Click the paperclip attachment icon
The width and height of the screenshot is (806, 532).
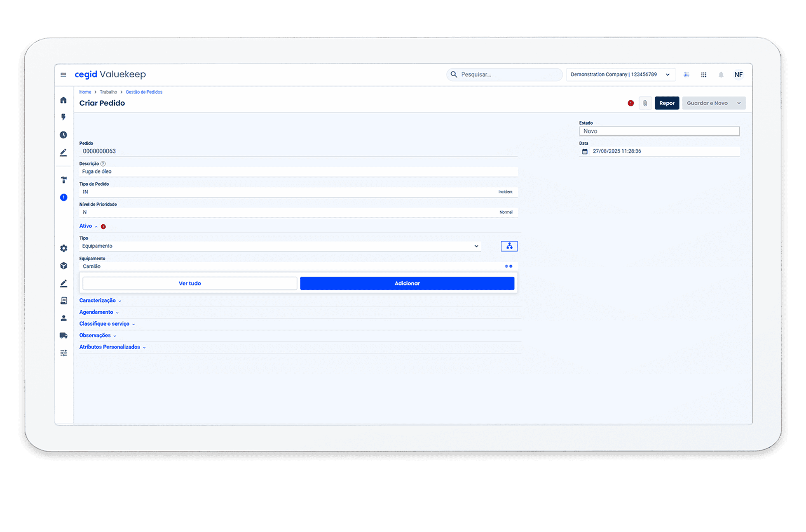coord(645,103)
